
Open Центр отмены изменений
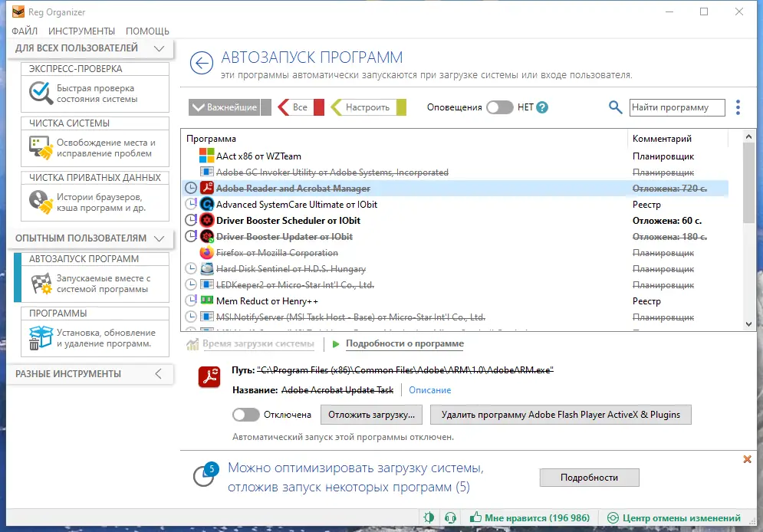click(675, 518)
